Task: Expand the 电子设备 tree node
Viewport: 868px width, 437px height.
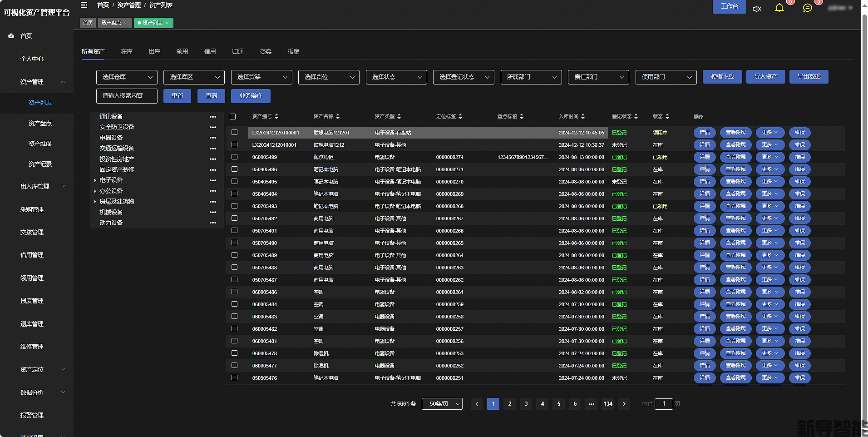Action: point(95,180)
